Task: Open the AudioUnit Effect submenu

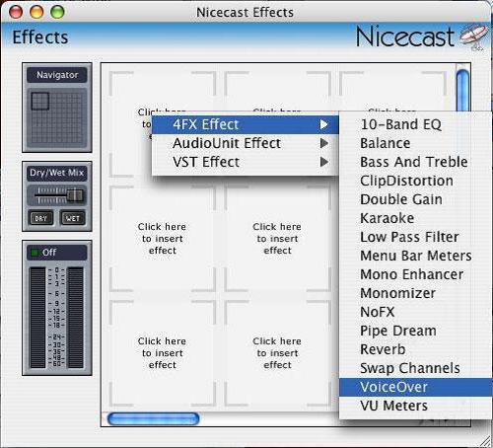Action: coord(246,143)
